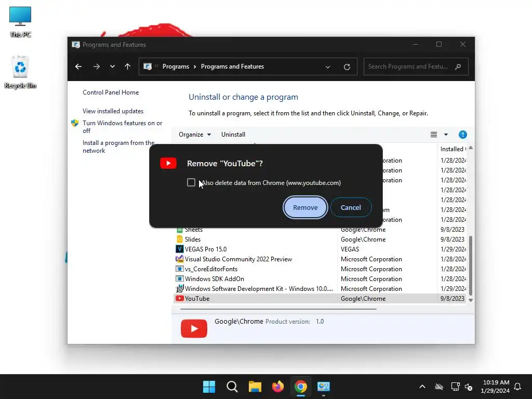The image size is (532, 399).
Task: Open Install a program from the network
Action: pos(118,147)
